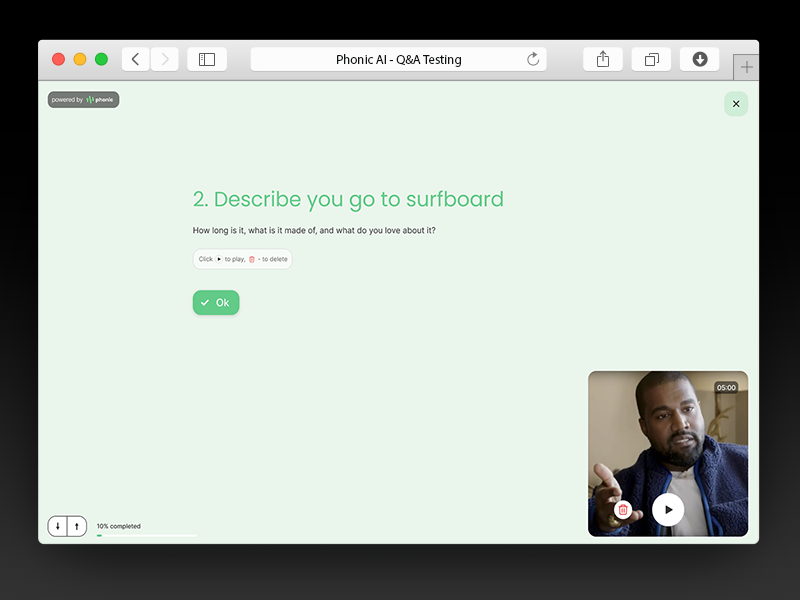Click the browser forward arrow
Viewport: 800px width, 600px height.
[165, 59]
